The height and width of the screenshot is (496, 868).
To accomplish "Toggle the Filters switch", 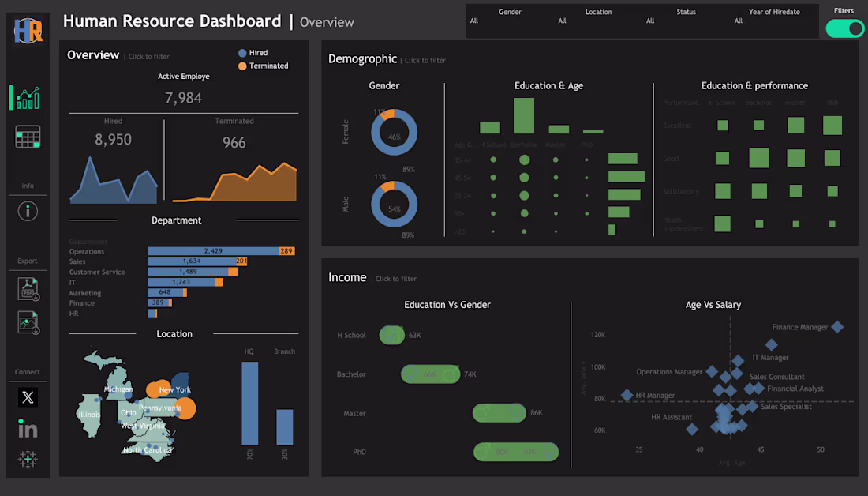I will coord(845,28).
